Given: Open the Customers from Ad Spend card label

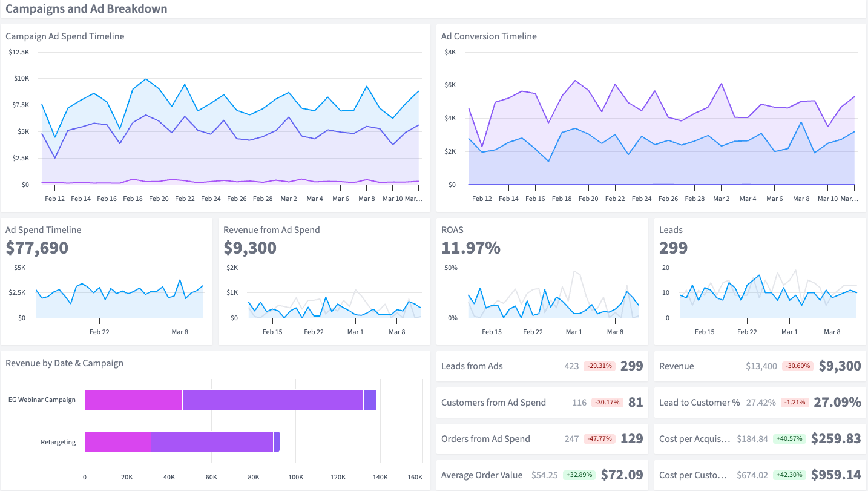Looking at the screenshot, I should pyautogui.click(x=493, y=403).
